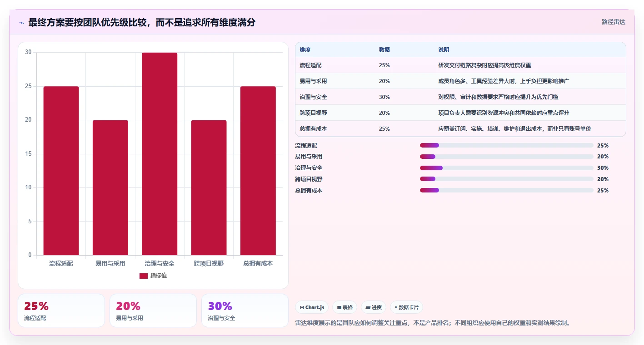The image size is (644, 345).
Task: Click the 数据 column header
Action: pyautogui.click(x=384, y=50)
